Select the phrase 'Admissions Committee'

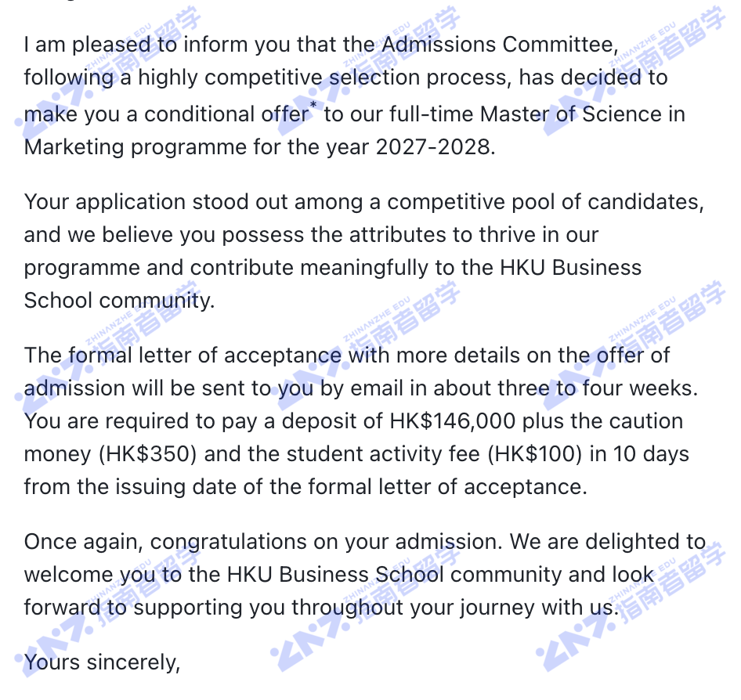tap(497, 45)
